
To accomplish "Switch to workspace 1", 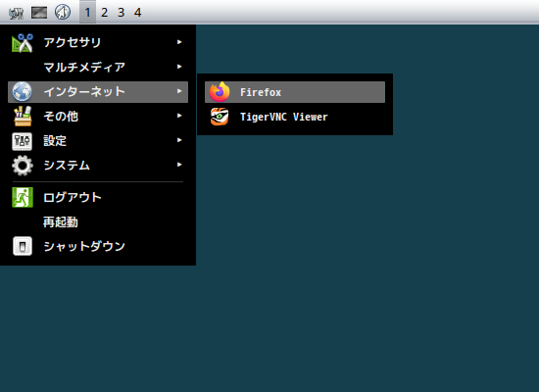I will [87, 13].
